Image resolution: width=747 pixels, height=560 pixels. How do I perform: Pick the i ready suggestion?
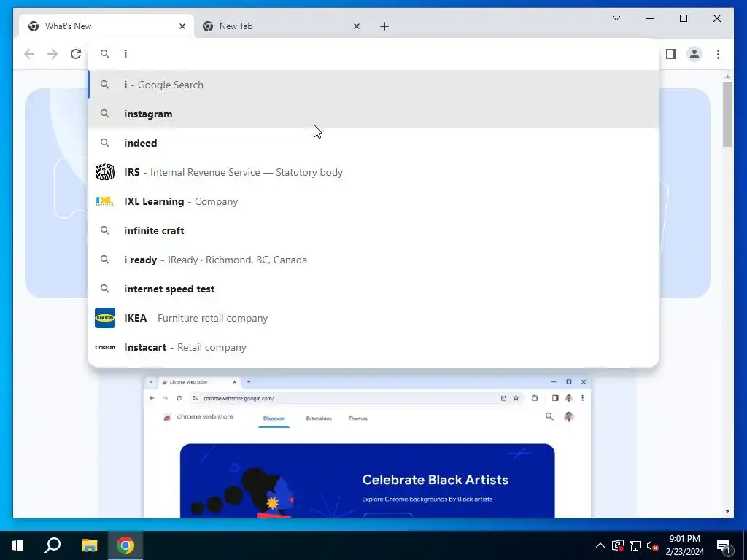point(373,260)
